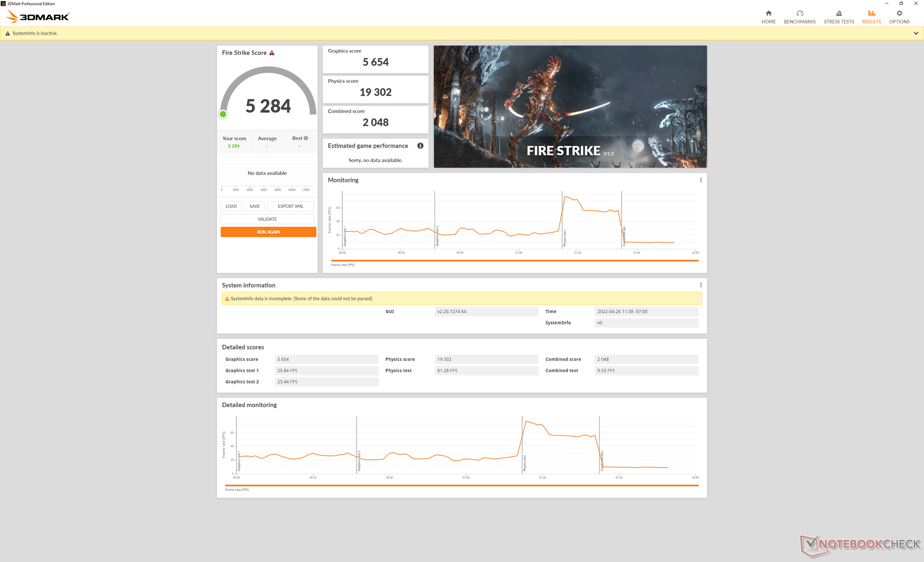Screen dimensions: 924x562
Task: Expand the SystemInfo inactive warning chevron
Action: tap(915, 33)
